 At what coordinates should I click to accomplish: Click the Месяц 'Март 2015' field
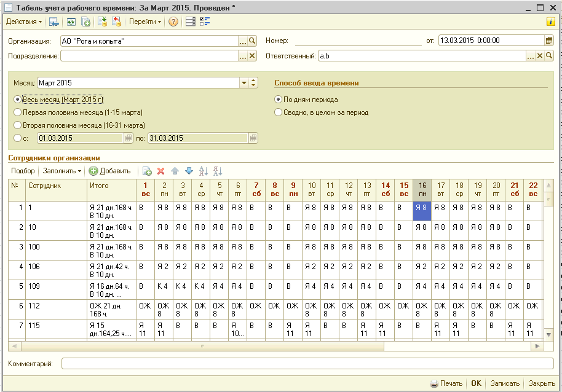click(x=138, y=83)
